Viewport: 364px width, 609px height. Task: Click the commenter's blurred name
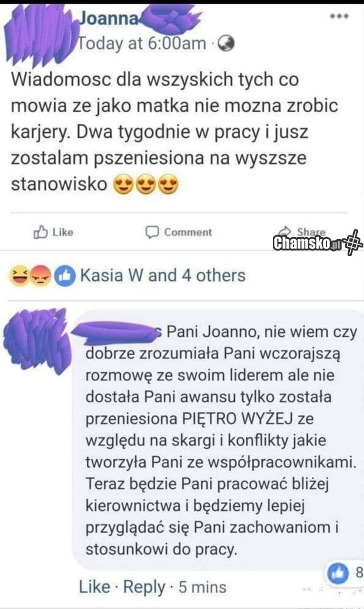point(116,332)
